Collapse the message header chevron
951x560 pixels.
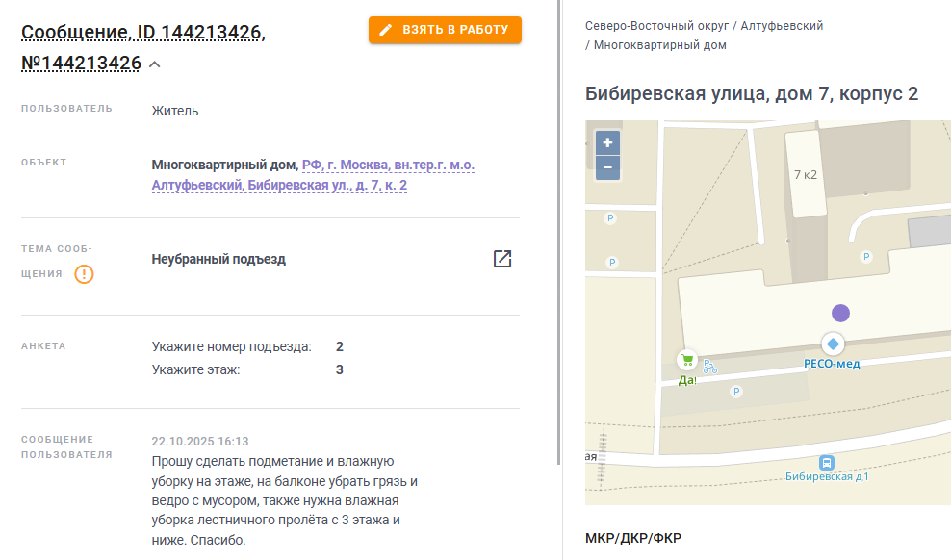click(155, 64)
